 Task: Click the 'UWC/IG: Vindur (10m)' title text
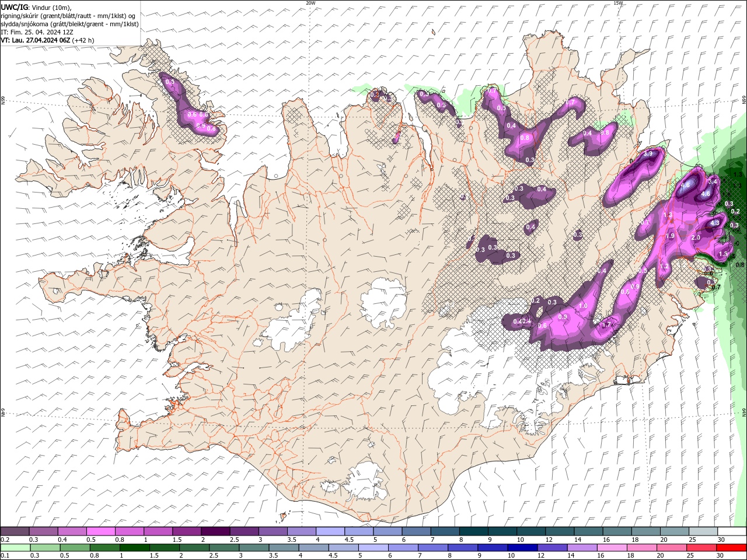pyautogui.click(x=36, y=7)
